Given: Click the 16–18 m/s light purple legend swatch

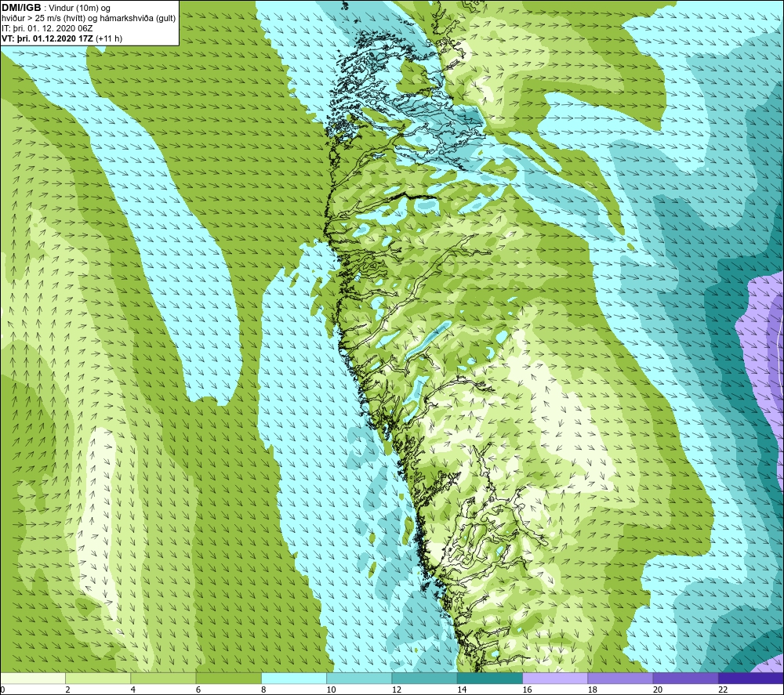Looking at the screenshot, I should coord(555,678).
